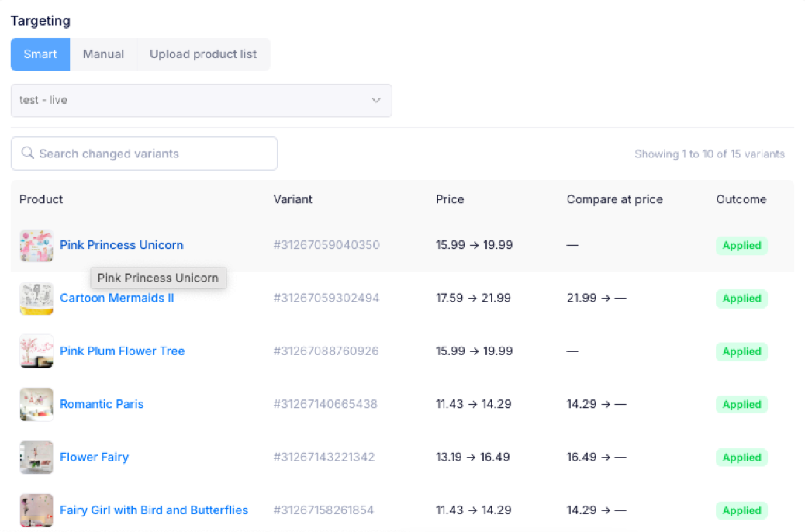Click the Variant column header
Viewport: 805px width, 532px height.
(292, 199)
